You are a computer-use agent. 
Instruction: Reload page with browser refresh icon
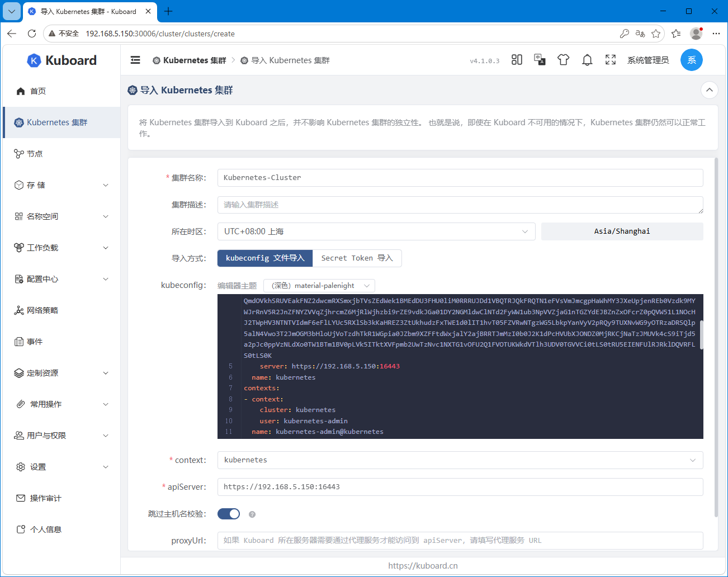pyautogui.click(x=32, y=34)
